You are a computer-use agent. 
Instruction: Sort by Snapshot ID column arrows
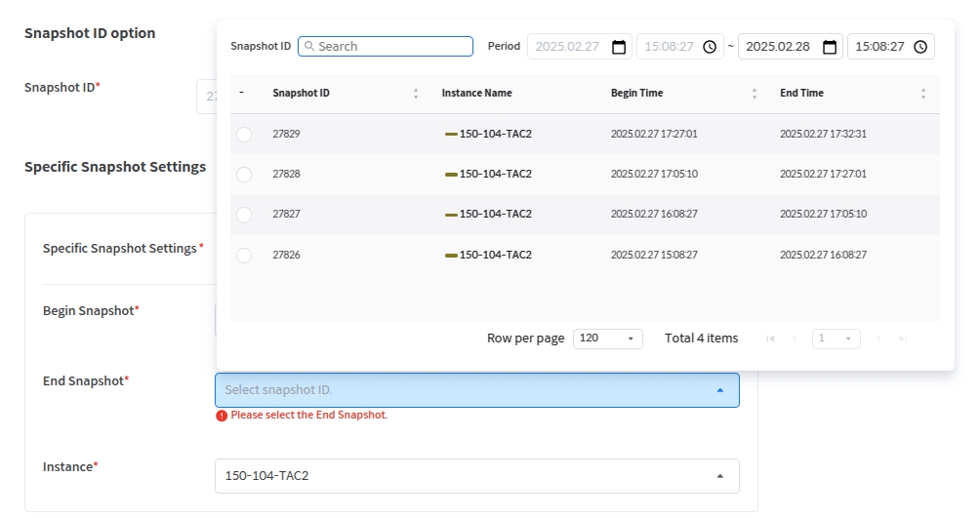pyautogui.click(x=416, y=94)
